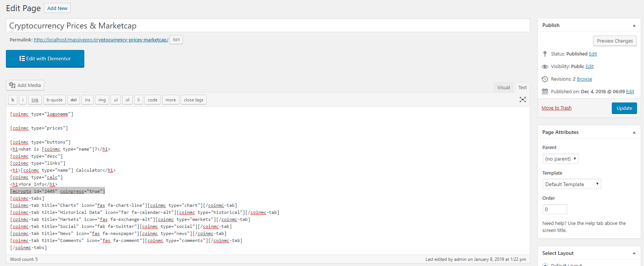Click the highlighted mcrypto shortcode line
This screenshot has height=266, width=644.
coord(58,191)
